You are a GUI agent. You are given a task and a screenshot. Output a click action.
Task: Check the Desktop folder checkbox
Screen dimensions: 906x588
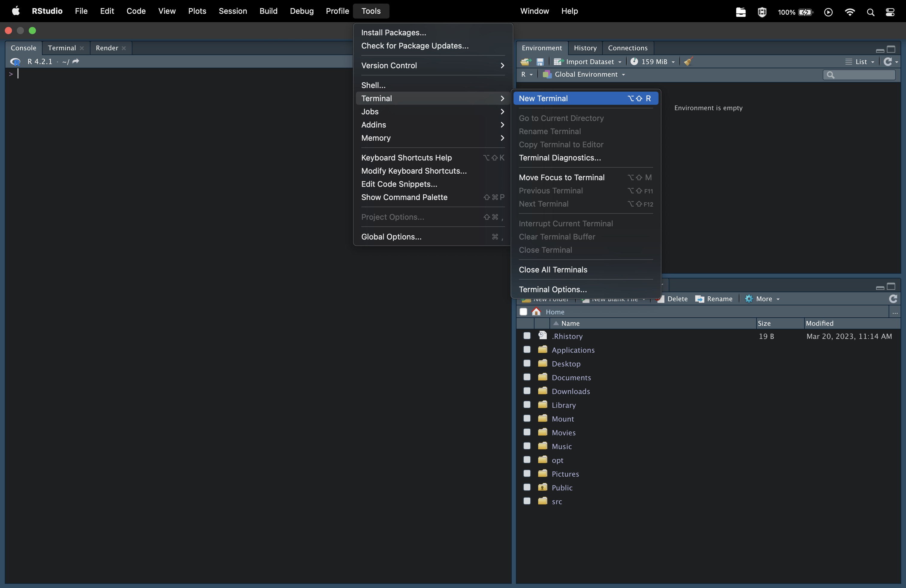(527, 363)
